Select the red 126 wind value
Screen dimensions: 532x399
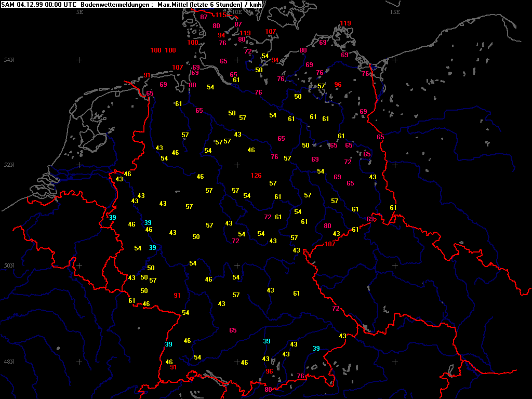point(256,176)
